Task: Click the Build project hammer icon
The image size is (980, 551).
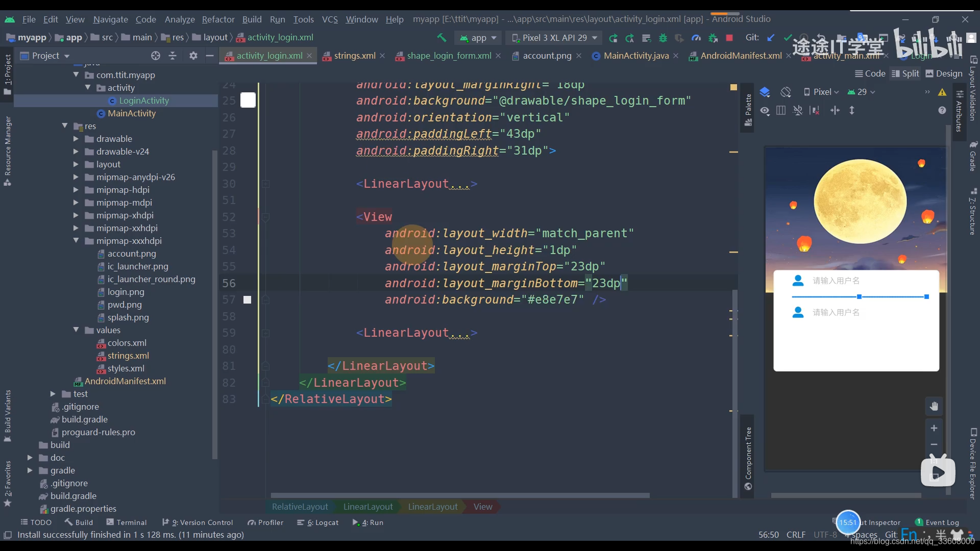Action: [442, 37]
